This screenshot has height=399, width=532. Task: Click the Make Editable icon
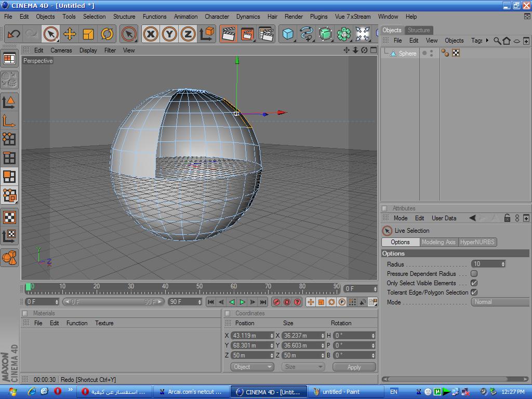[x=9, y=79]
